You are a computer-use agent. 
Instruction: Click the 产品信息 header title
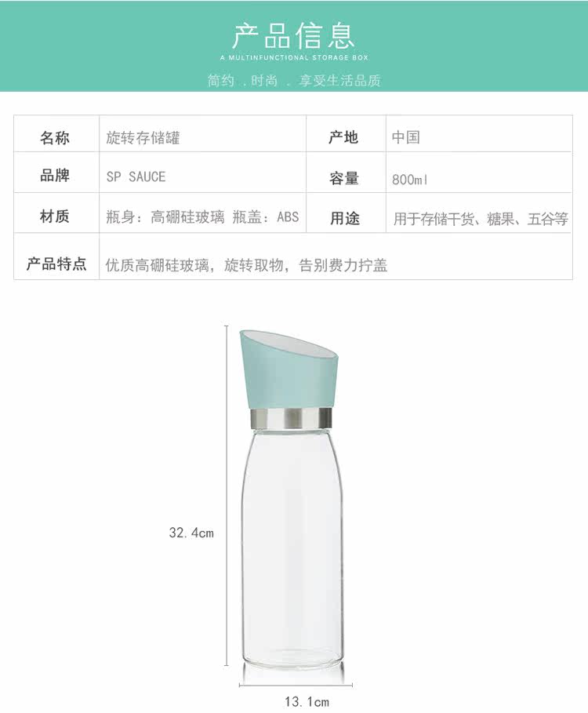pos(293,35)
